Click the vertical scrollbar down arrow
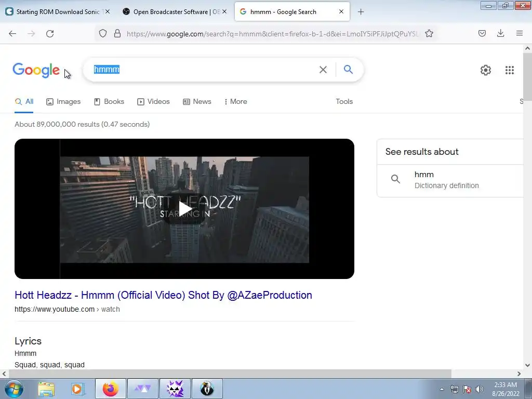The height and width of the screenshot is (399, 532). click(528, 365)
